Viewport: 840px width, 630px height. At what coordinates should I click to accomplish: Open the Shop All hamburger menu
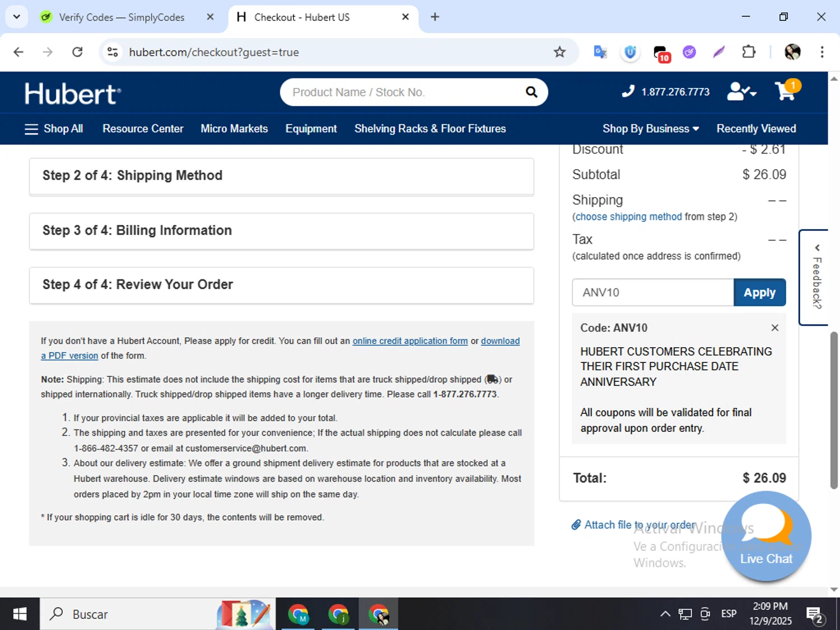[x=54, y=129]
